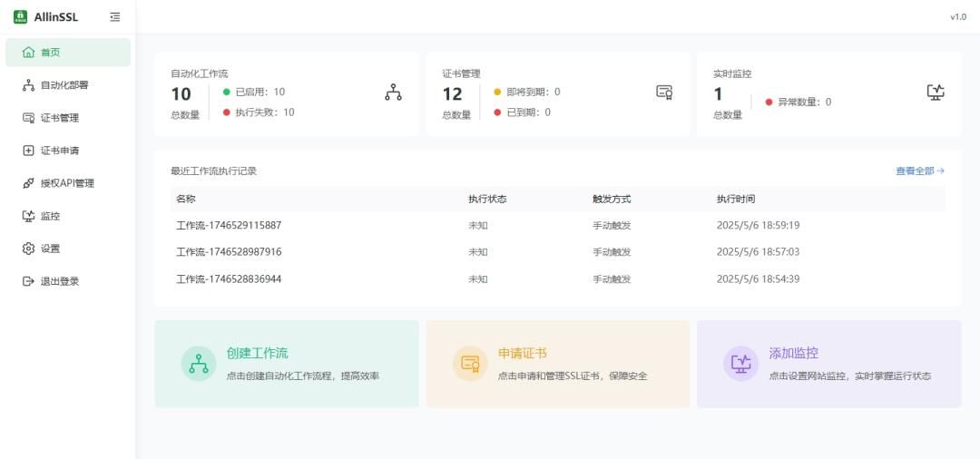The image size is (980, 459).
Task: Click the 执行时间 column header
Action: coord(736,200)
